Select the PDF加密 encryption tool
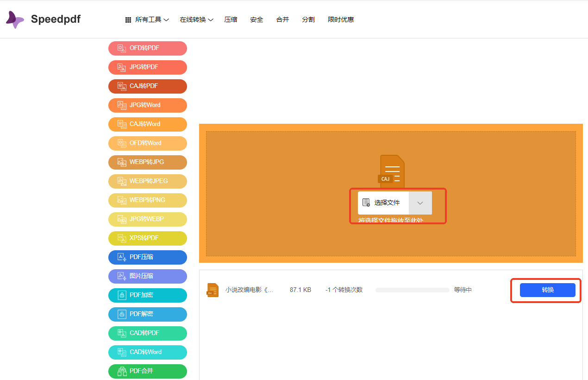The width and height of the screenshot is (588, 380). point(147,295)
